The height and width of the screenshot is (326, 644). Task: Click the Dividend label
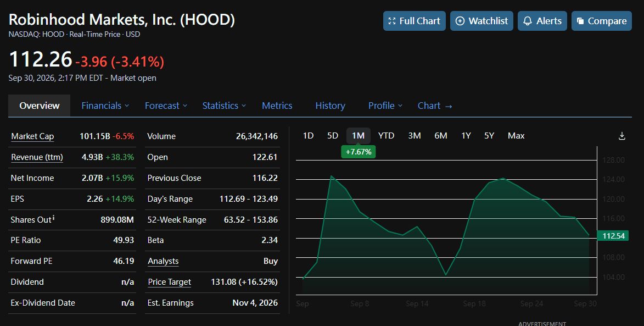[x=27, y=282]
